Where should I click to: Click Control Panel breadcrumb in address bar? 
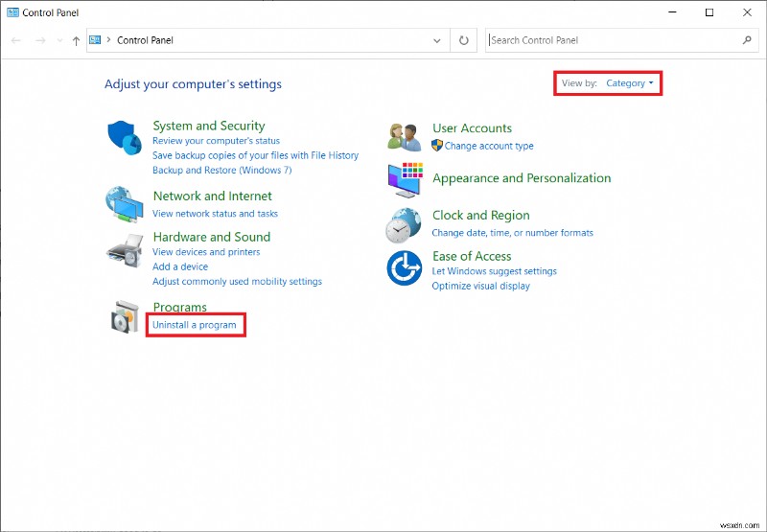(145, 40)
